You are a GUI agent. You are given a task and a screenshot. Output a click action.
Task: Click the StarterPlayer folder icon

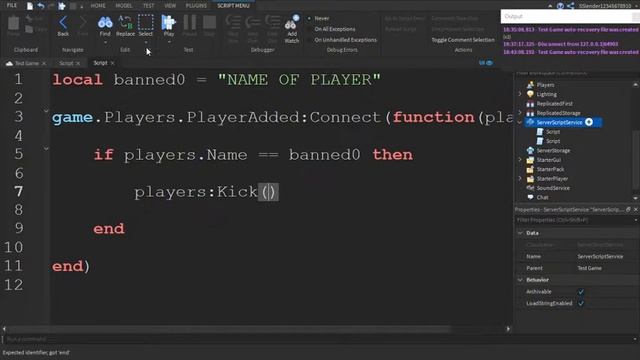click(x=530, y=179)
